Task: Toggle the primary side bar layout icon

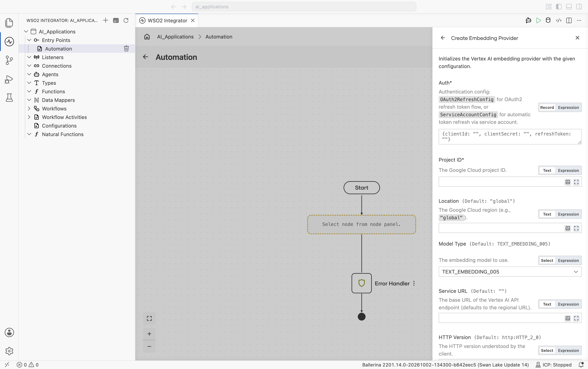Action: tap(559, 7)
